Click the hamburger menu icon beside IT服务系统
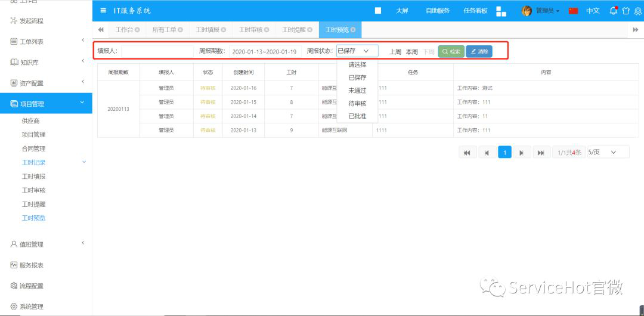The image size is (644, 316). 103,11
